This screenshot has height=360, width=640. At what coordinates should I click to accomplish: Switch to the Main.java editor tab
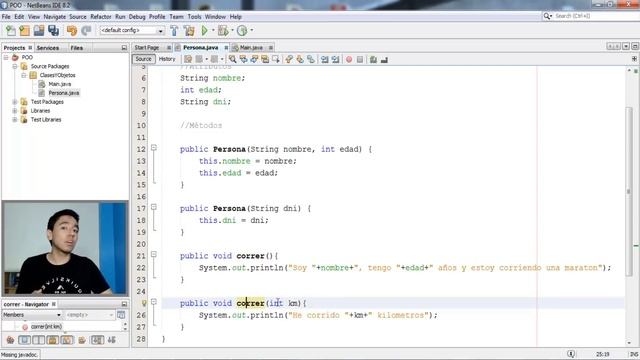click(x=251, y=48)
